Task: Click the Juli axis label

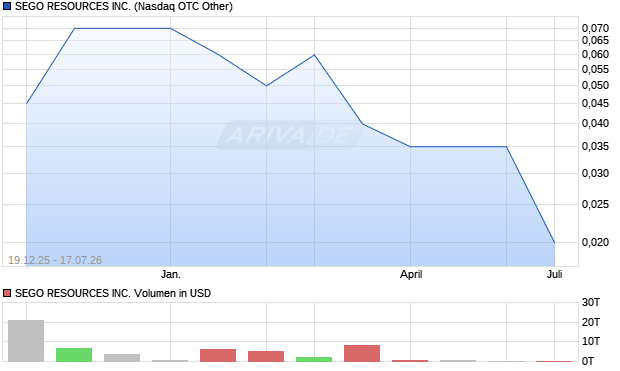Action: click(554, 274)
